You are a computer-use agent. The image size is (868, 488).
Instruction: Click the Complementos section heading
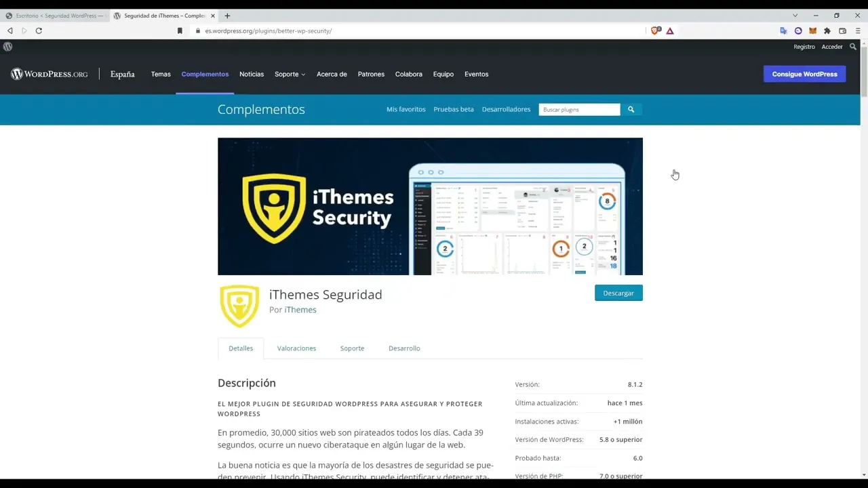pos(261,109)
